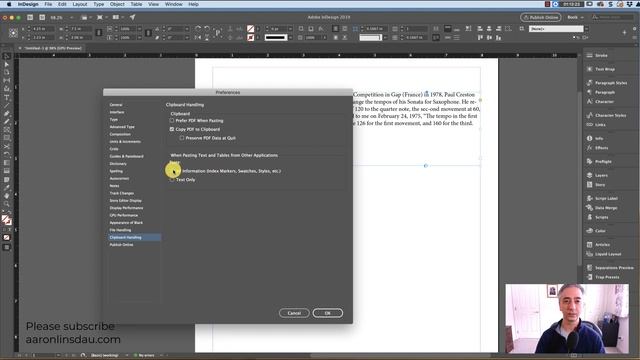Open the Paragraph Styles panel icon
The image size is (640, 360).
coord(589,82)
